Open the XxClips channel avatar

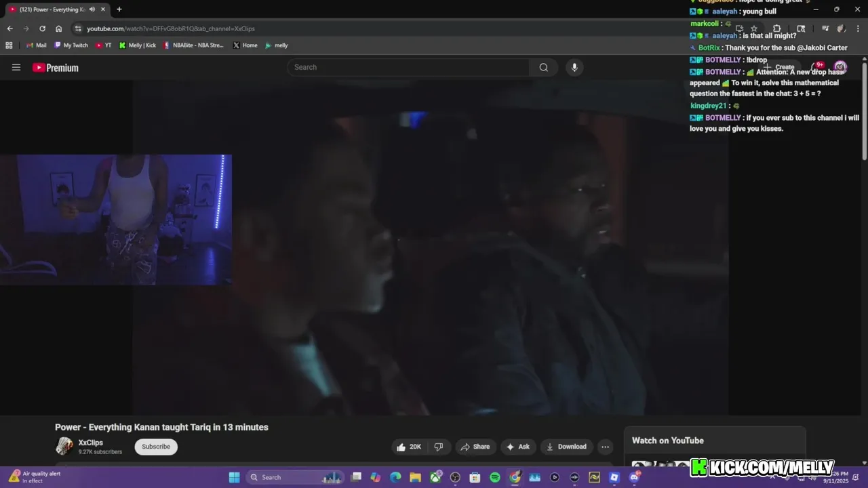tap(64, 446)
